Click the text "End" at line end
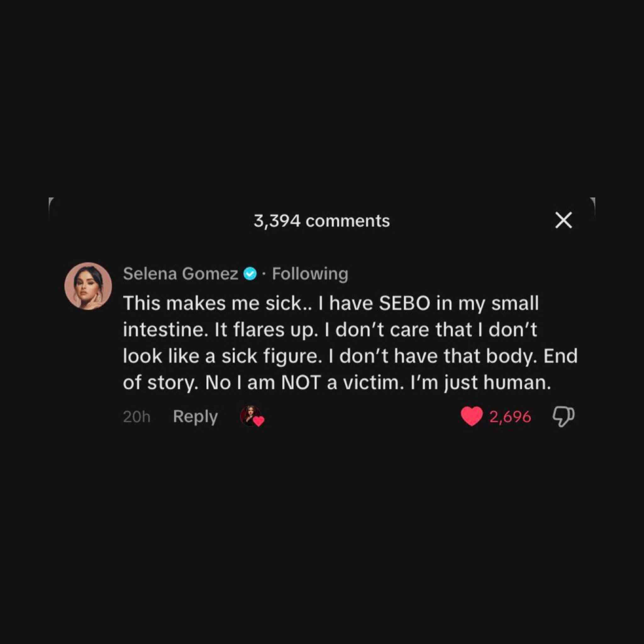Image resolution: width=644 pixels, height=644 pixels. pos(560,356)
